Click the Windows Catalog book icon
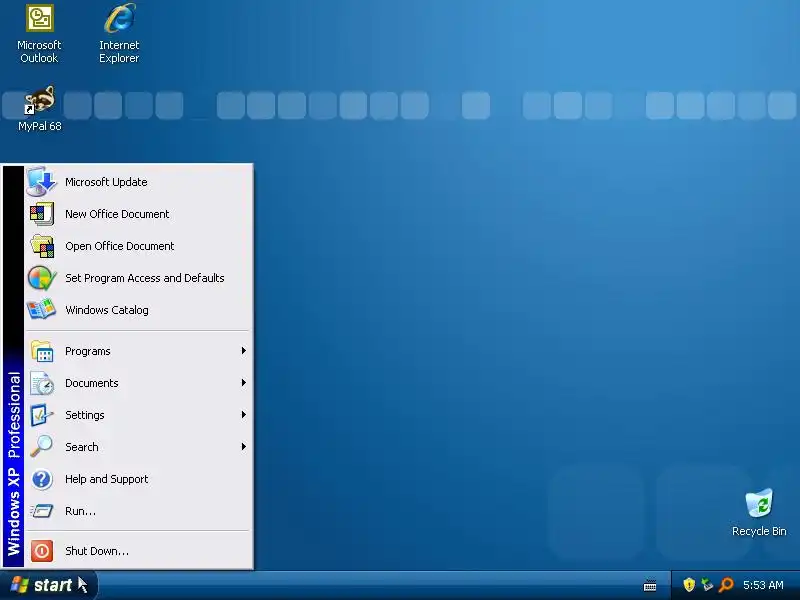800x600 pixels. pyautogui.click(x=42, y=310)
